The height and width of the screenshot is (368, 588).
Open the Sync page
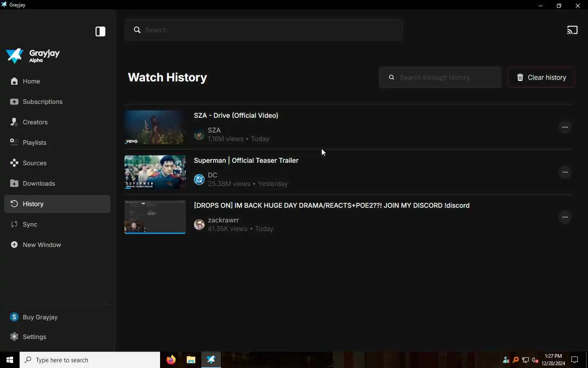pyautogui.click(x=57, y=224)
